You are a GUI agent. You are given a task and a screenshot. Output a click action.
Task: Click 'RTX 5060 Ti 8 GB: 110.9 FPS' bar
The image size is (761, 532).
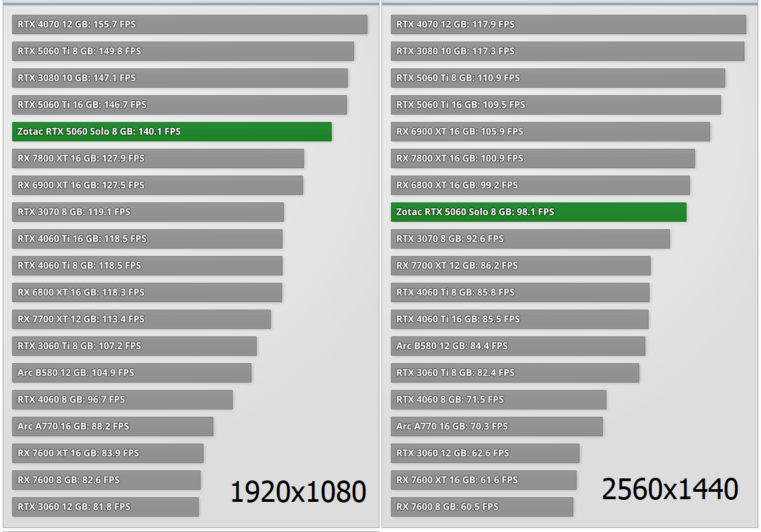(558, 78)
